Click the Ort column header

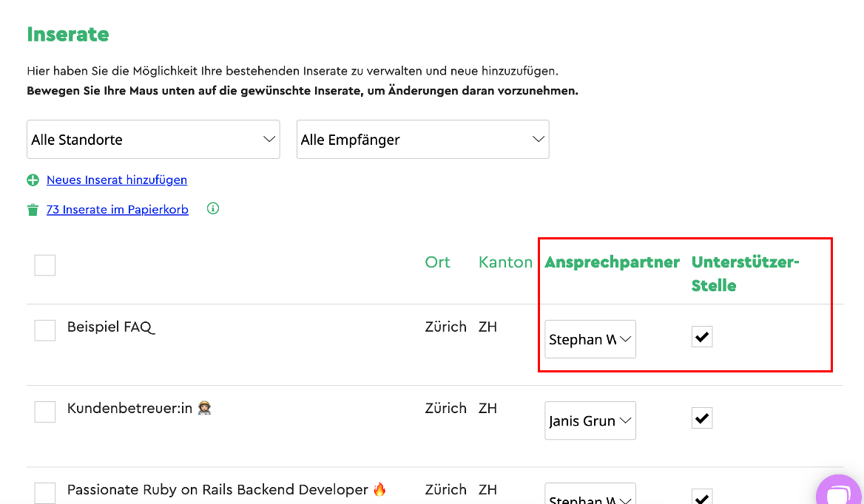(437, 262)
